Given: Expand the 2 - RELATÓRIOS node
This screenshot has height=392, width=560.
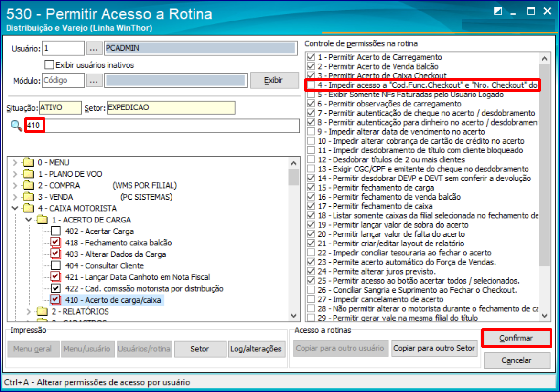Looking at the screenshot, I should coord(29,311).
